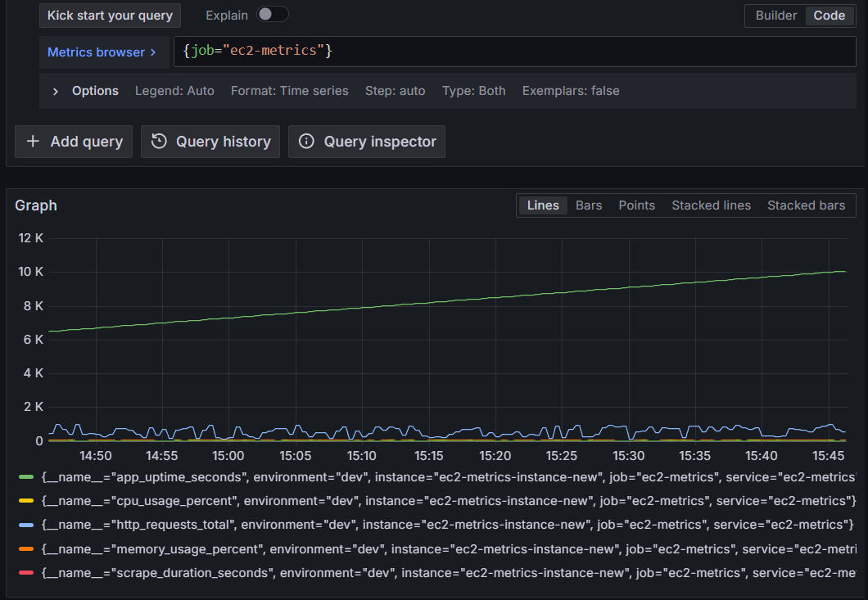This screenshot has width=868, height=600.
Task: Open the Query inspector
Action: pos(366,142)
